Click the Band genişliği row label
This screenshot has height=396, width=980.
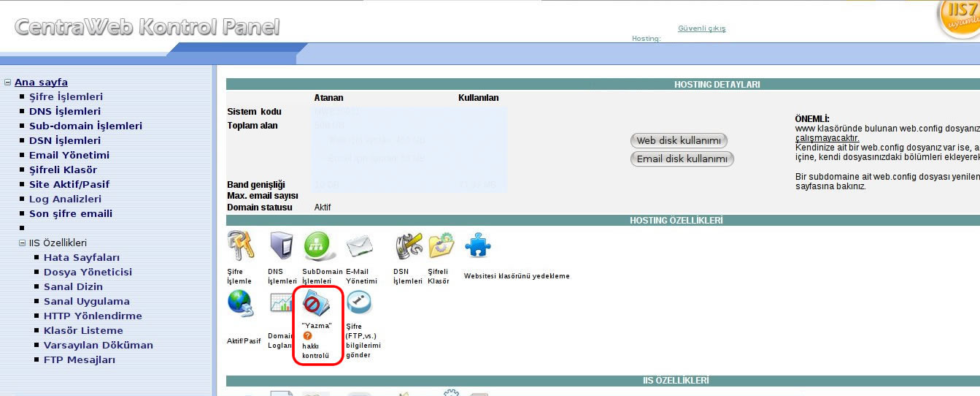(x=256, y=184)
